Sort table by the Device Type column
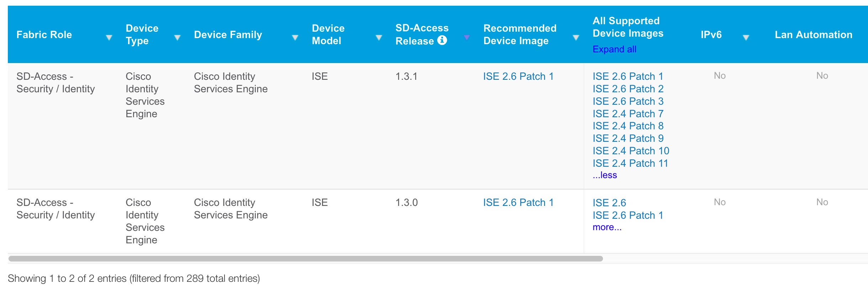The width and height of the screenshot is (868, 295). (x=177, y=37)
